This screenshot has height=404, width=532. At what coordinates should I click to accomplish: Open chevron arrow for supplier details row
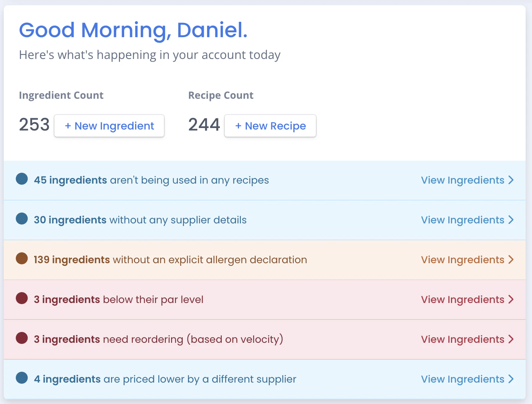pyautogui.click(x=511, y=220)
